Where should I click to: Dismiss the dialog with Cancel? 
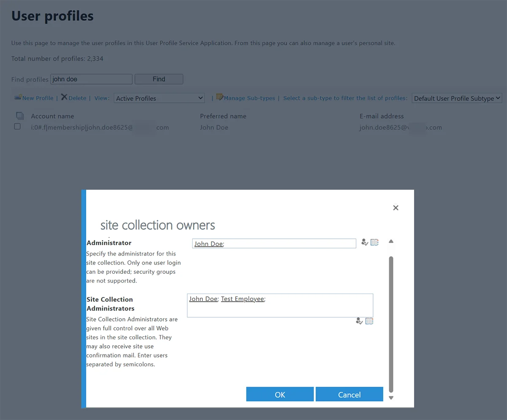(x=349, y=394)
